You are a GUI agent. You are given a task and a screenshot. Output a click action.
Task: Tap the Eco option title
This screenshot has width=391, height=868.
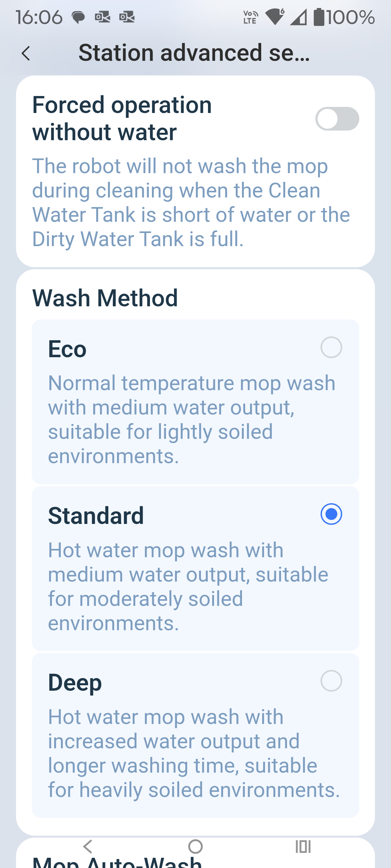(68, 349)
